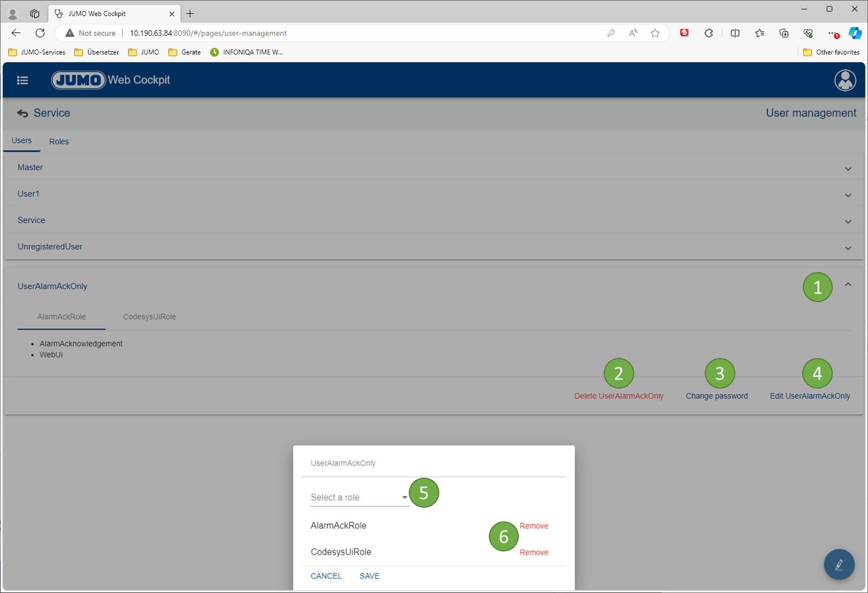868x593 pixels.
Task: Click the user profile avatar icon
Action: [x=845, y=80]
